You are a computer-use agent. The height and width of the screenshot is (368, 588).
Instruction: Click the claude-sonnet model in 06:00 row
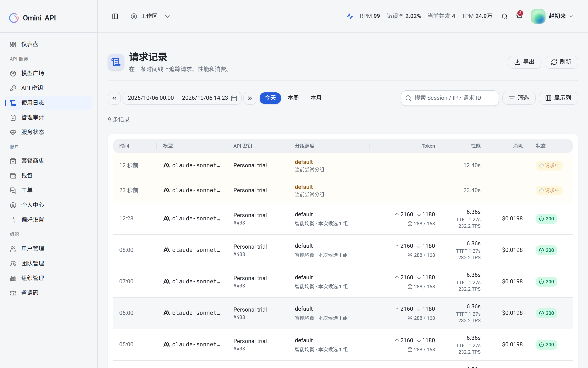(x=192, y=313)
